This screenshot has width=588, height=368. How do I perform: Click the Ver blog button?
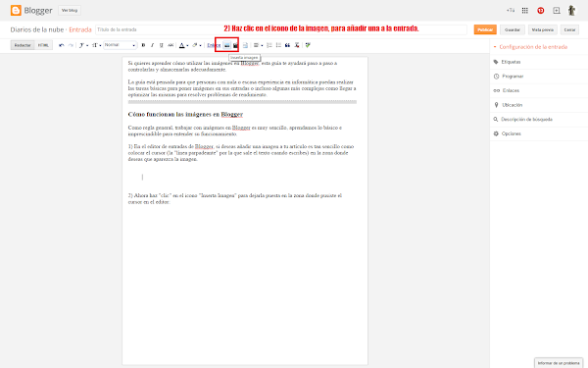70,11
